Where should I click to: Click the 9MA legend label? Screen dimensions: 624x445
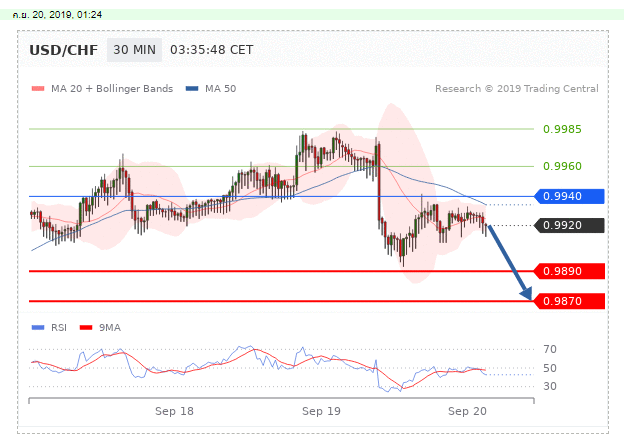point(110,328)
